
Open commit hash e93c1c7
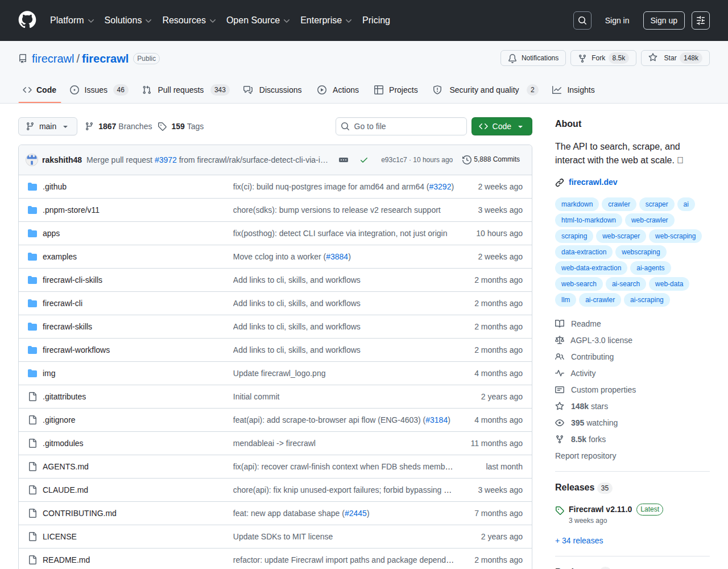pyautogui.click(x=394, y=160)
